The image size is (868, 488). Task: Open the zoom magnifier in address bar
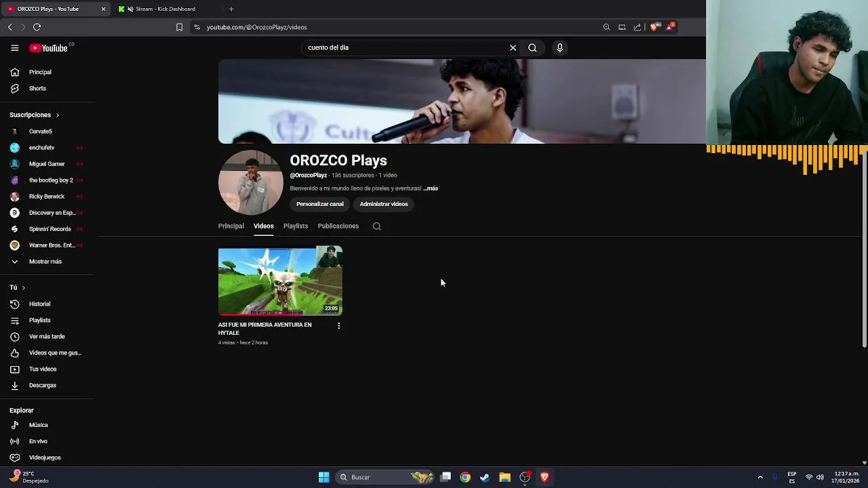tap(606, 27)
